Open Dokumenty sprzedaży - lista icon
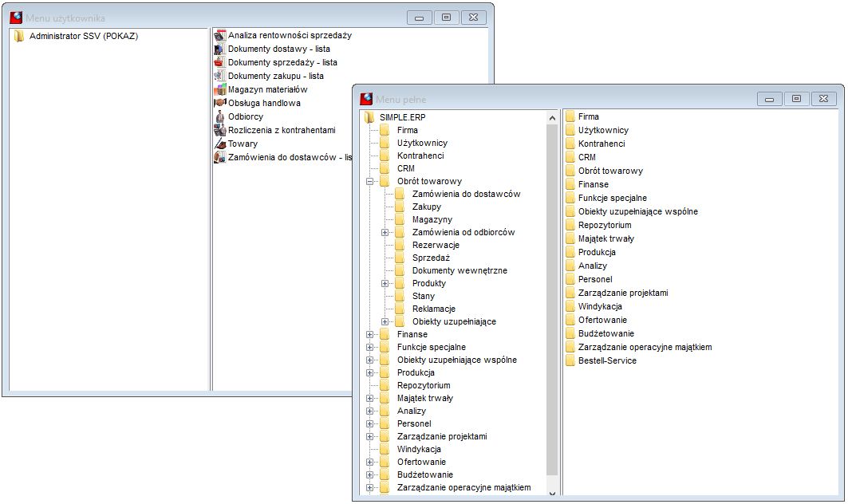848x504 pixels. click(219, 63)
